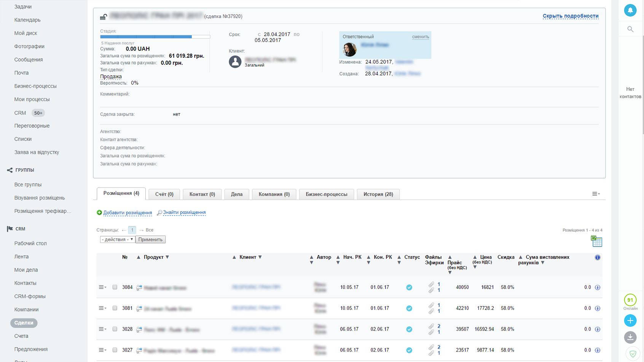Image resolution: width=644 pixels, height=362 pixels.
Task: Sort Сума виставлених рахунків descending
Action: [x=543, y=263]
